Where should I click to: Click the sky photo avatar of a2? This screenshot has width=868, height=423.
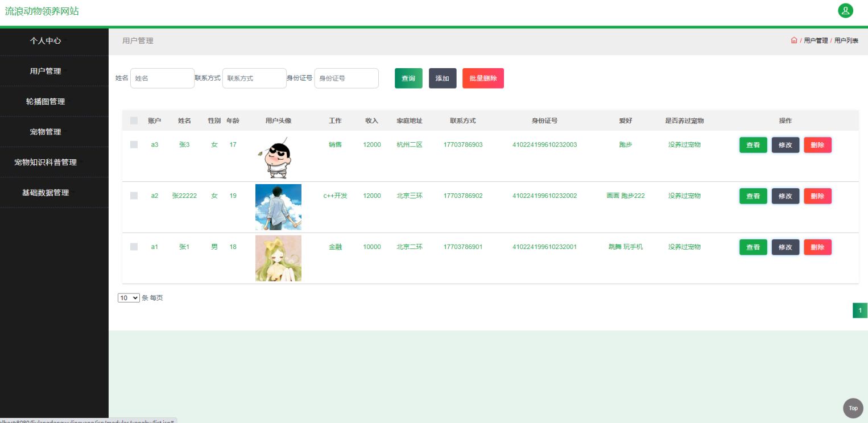point(278,207)
